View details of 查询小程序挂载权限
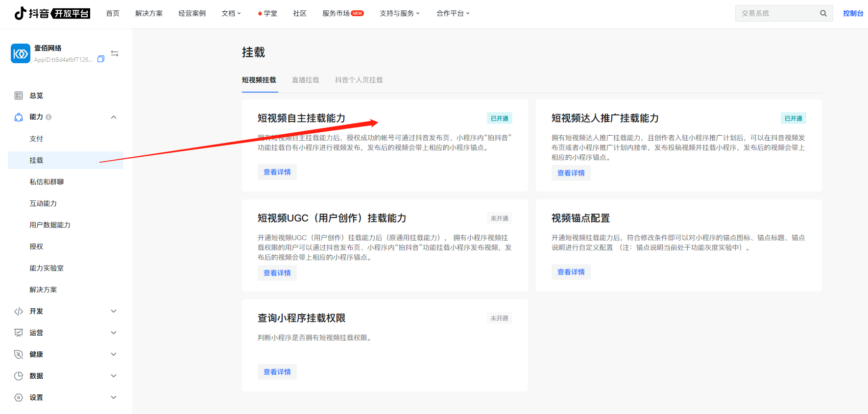Screen dimensions: 868x414 [x=277, y=372]
